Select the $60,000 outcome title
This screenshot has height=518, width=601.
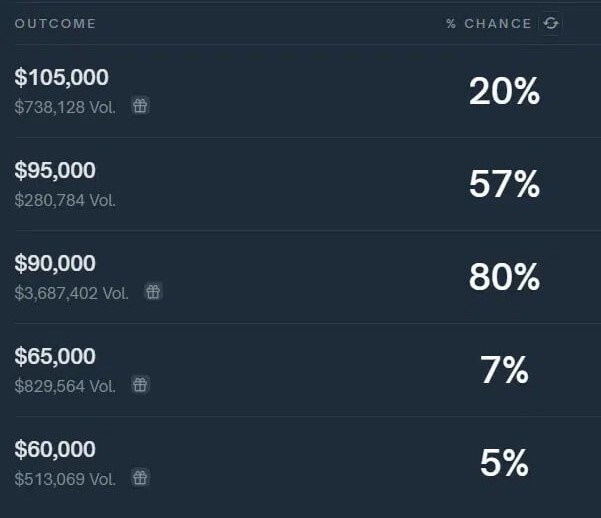(55, 449)
